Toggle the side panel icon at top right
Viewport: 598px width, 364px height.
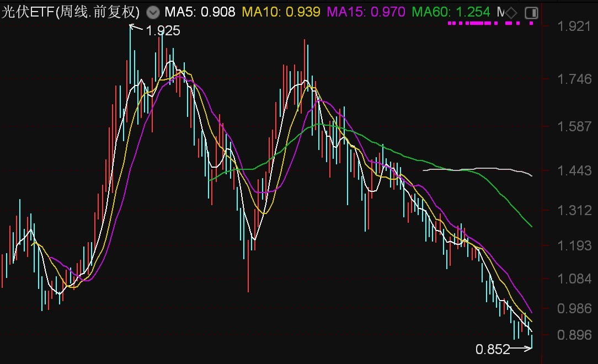point(531,12)
